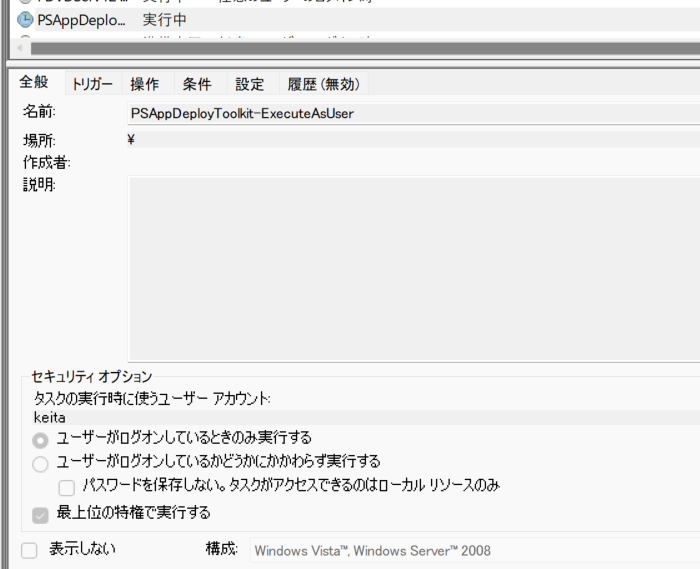Screen dimensions: 700x569
Task: Toggle 最上位の特権で実行する checkbox
Action: tap(40, 515)
